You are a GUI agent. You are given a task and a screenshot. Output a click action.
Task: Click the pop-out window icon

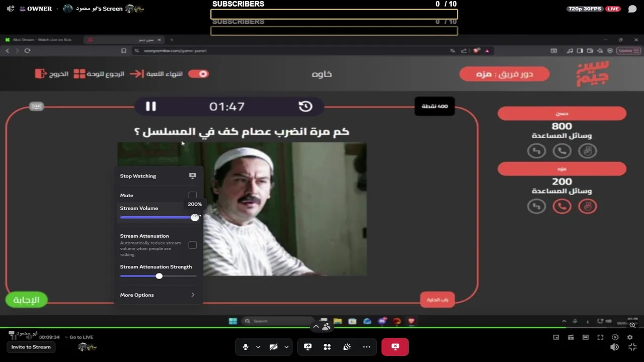coord(556,337)
